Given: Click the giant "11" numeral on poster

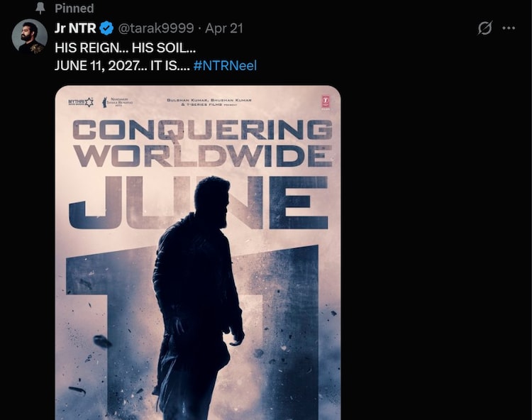Looking at the screenshot, I should click(193, 333).
